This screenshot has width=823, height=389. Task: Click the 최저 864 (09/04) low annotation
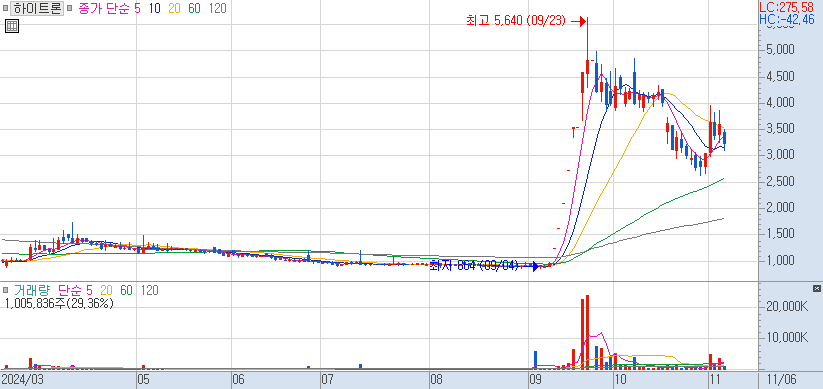(474, 266)
